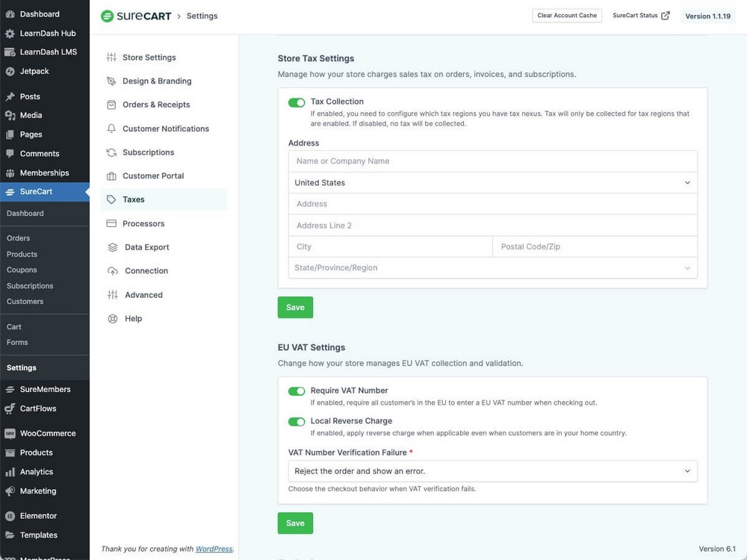Open Pages in admin sidebar
This screenshot has height=560, width=747.
pyautogui.click(x=45, y=134)
